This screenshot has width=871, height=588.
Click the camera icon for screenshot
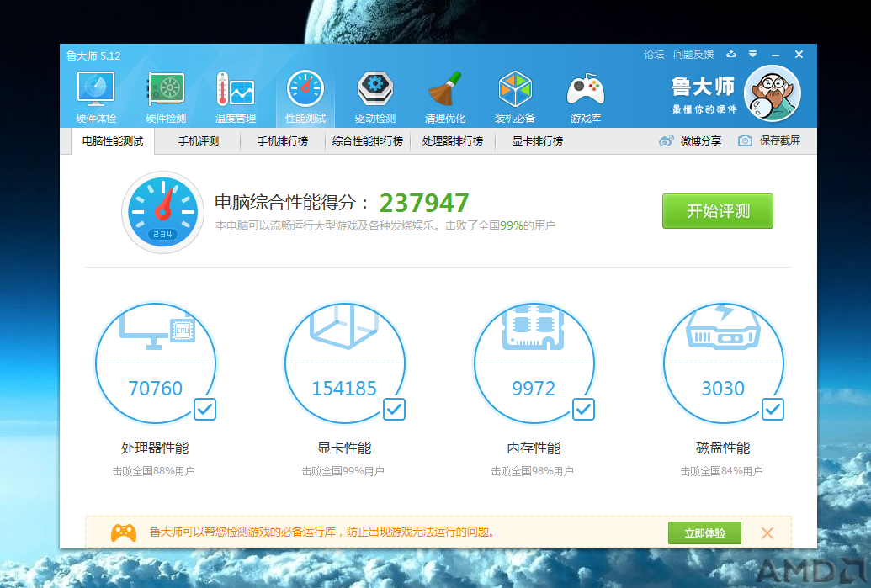click(x=745, y=140)
